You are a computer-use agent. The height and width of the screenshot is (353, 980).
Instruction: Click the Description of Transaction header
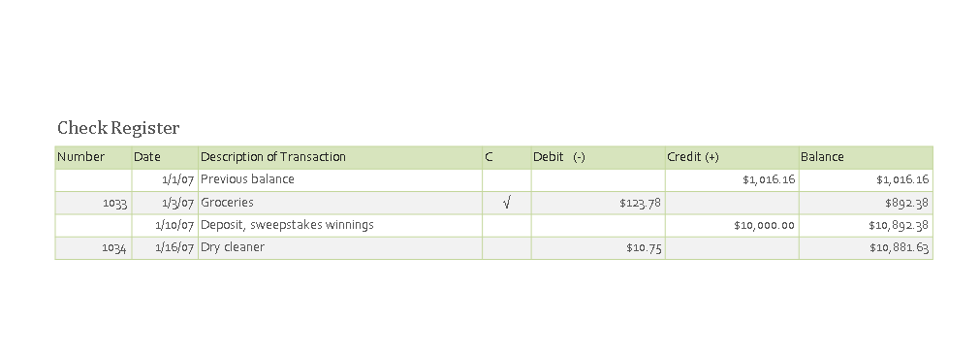click(x=340, y=157)
